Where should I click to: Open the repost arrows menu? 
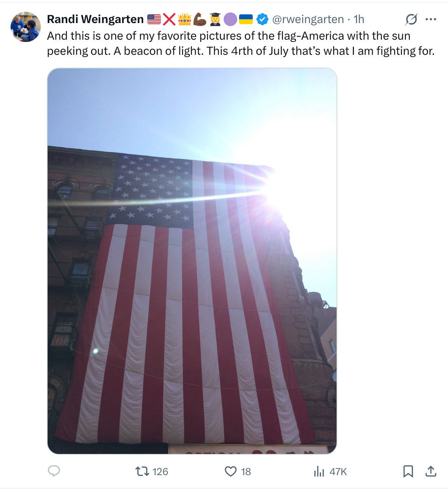[x=142, y=471]
